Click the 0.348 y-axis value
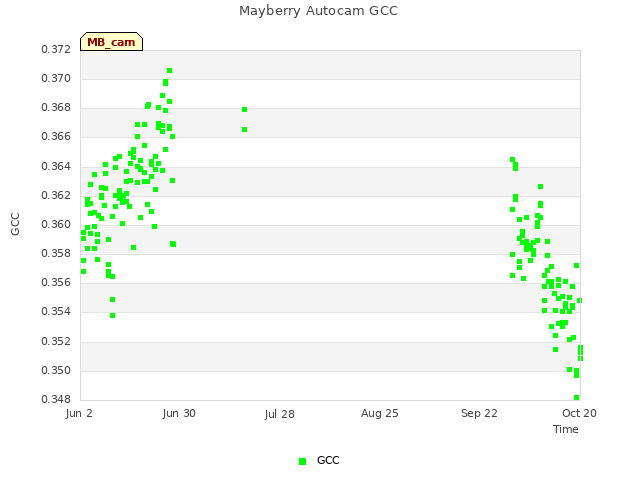640x480 pixels. [x=56, y=399]
